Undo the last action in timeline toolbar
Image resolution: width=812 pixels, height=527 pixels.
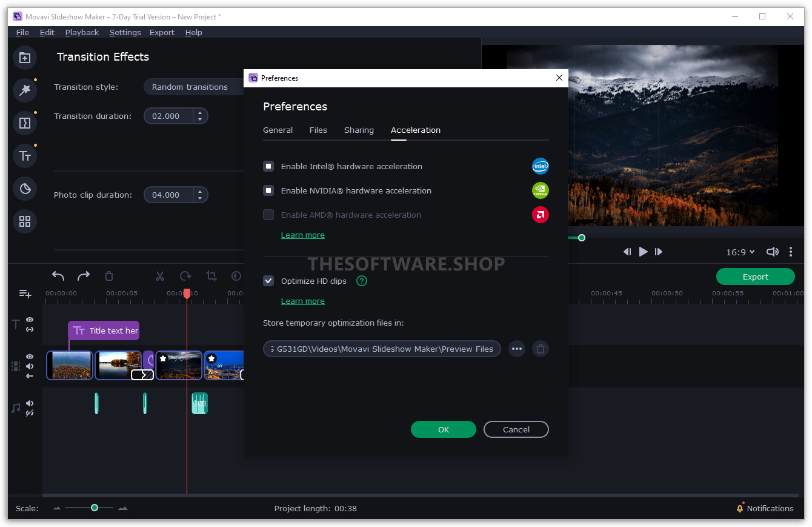(58, 276)
